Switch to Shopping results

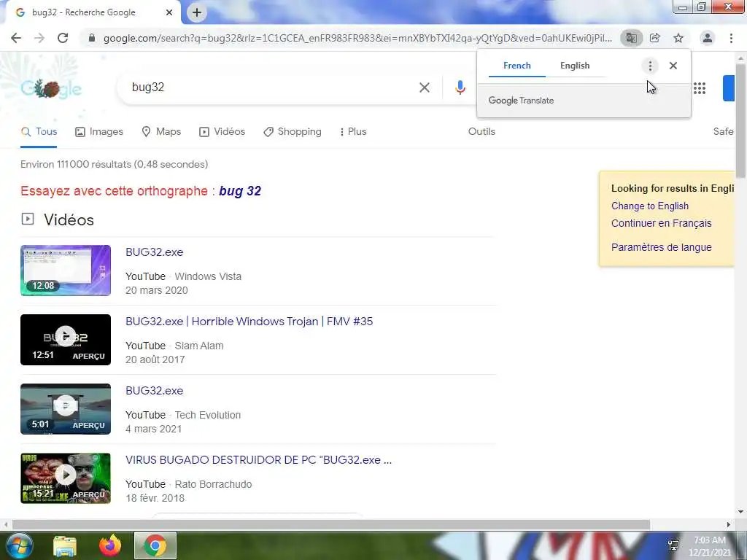tap(293, 132)
